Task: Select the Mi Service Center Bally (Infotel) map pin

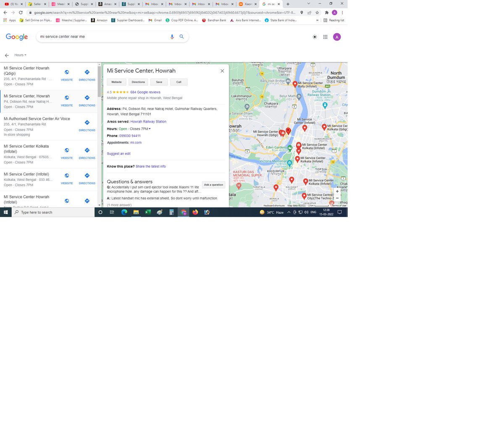Action: pyautogui.click(x=295, y=84)
